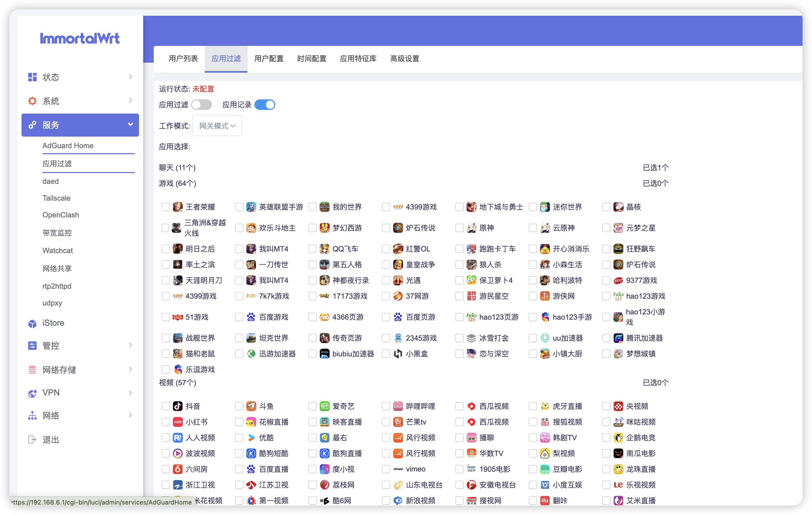Click the 王者荣耀 game icon
Viewport: 812px width, 515px height.
point(178,207)
